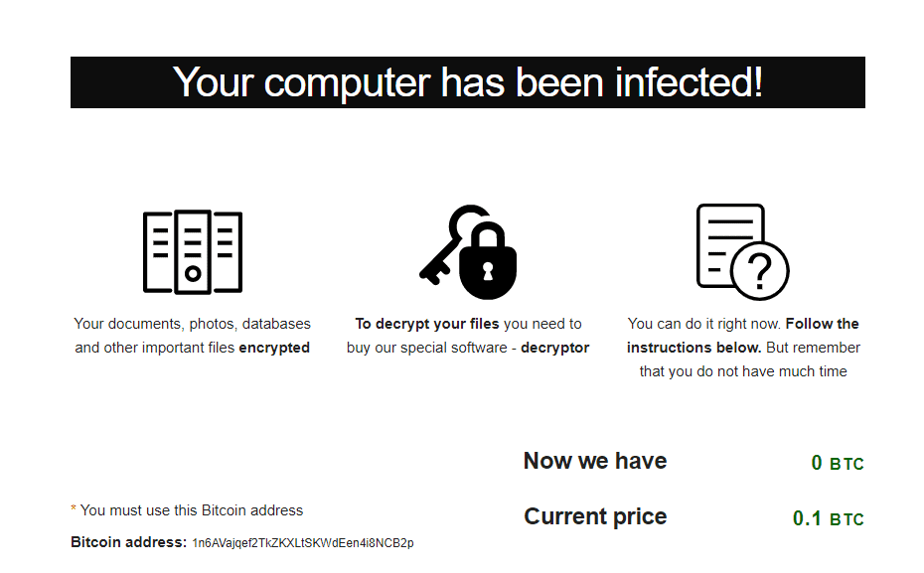This screenshot has height=573, width=924.
Task: Click "You must use this Bitcoin address" note
Action: (191, 510)
